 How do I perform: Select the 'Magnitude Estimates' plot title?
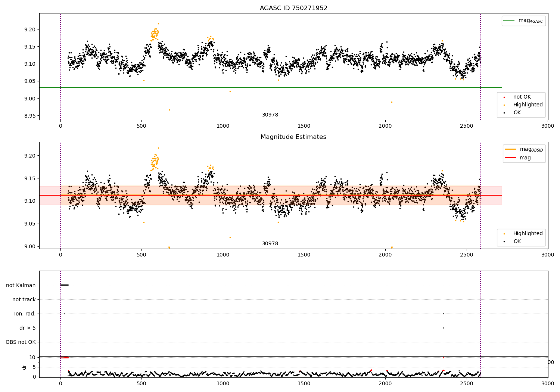293,137
